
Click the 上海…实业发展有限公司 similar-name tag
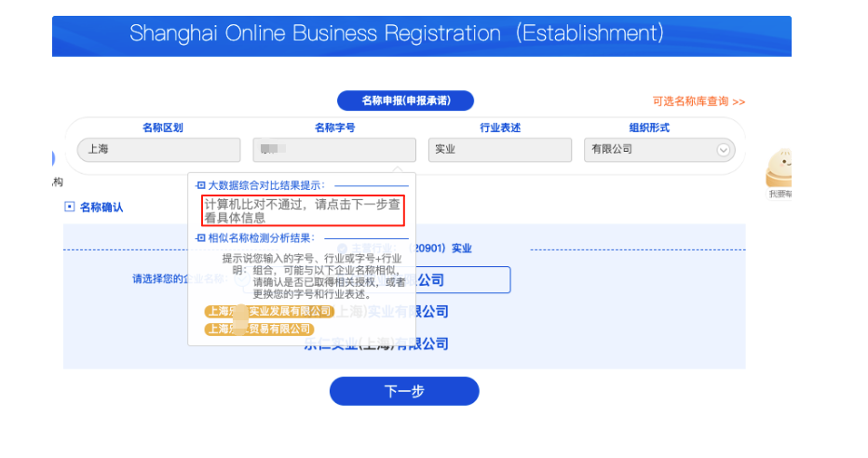(x=269, y=312)
